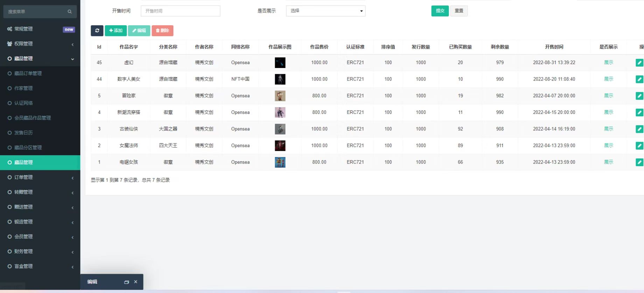Click the edit pencil icon for row 45

[x=639, y=63]
